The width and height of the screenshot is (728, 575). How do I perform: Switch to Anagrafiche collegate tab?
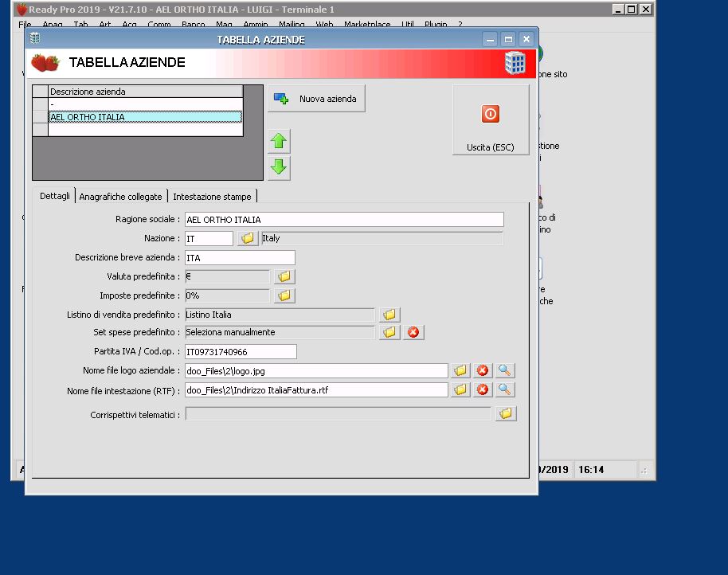pyautogui.click(x=120, y=197)
